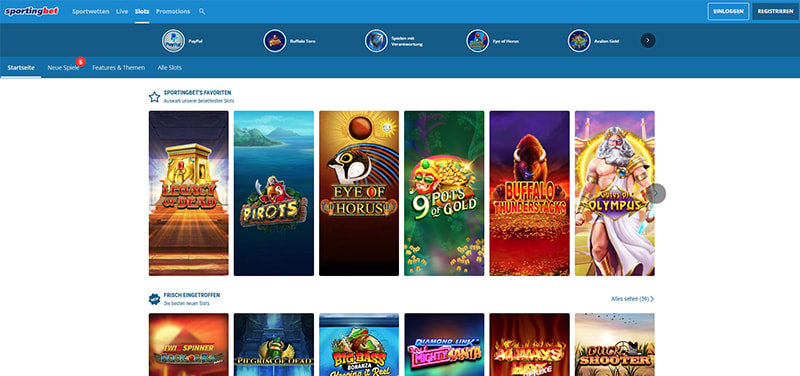Switch to the Alle Slots tab

pos(169,67)
